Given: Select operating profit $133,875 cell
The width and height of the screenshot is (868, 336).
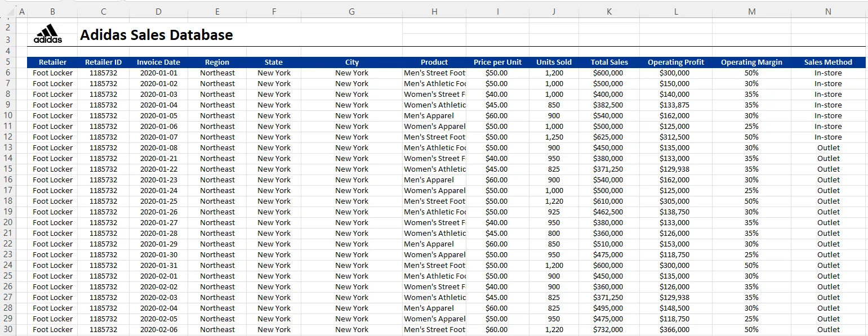Looking at the screenshot, I should coord(676,105).
